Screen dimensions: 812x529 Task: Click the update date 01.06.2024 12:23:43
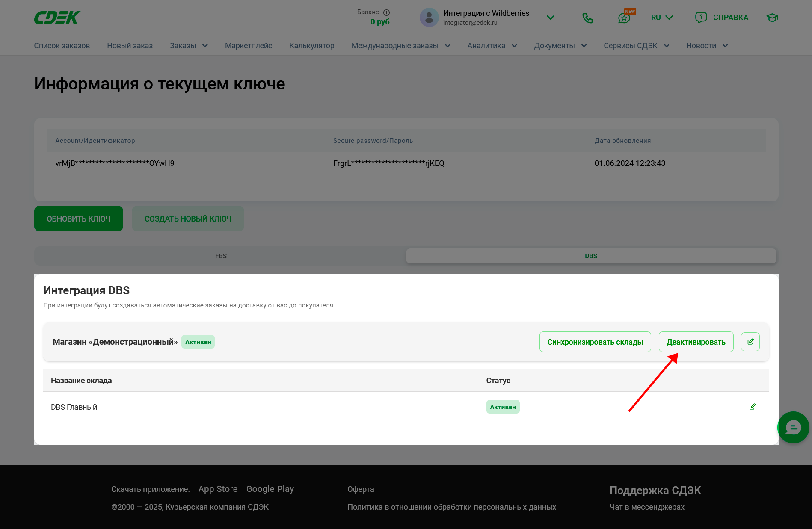coord(630,163)
